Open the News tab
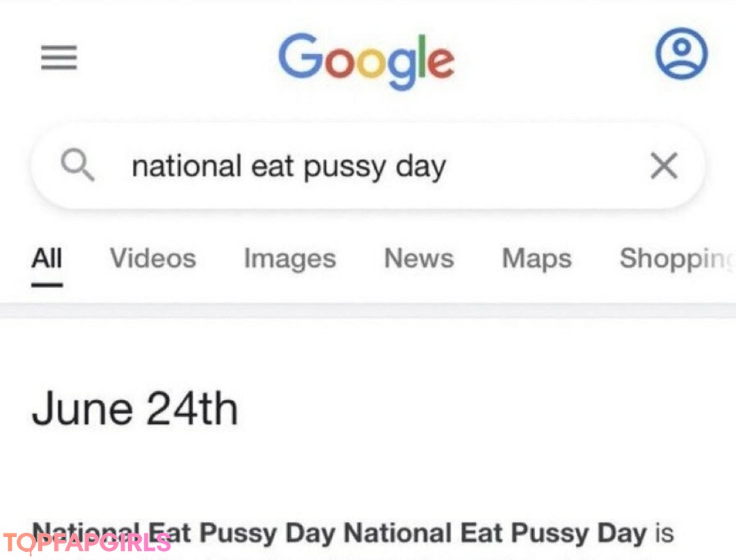The image size is (736, 560). [419, 259]
